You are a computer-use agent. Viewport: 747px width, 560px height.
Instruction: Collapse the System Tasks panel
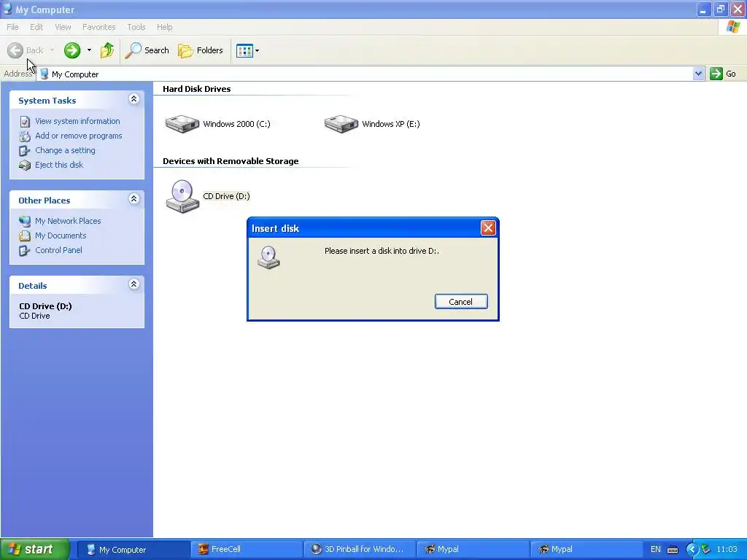(x=134, y=99)
